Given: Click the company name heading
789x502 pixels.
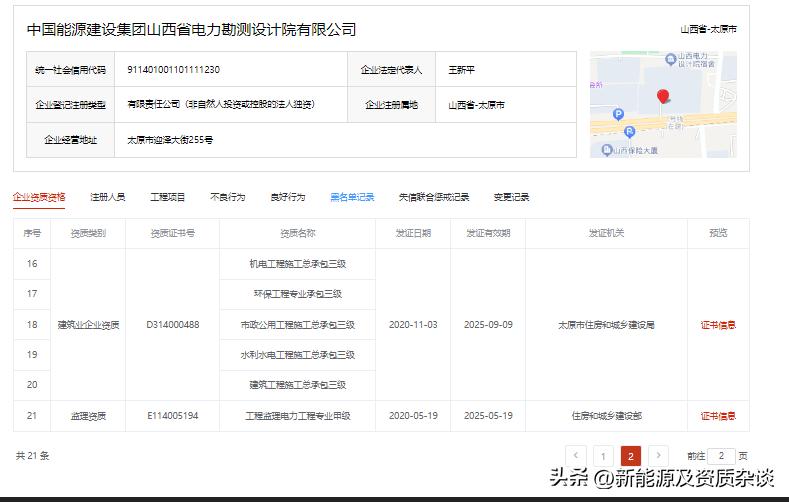Looking at the screenshot, I should click(x=191, y=30).
